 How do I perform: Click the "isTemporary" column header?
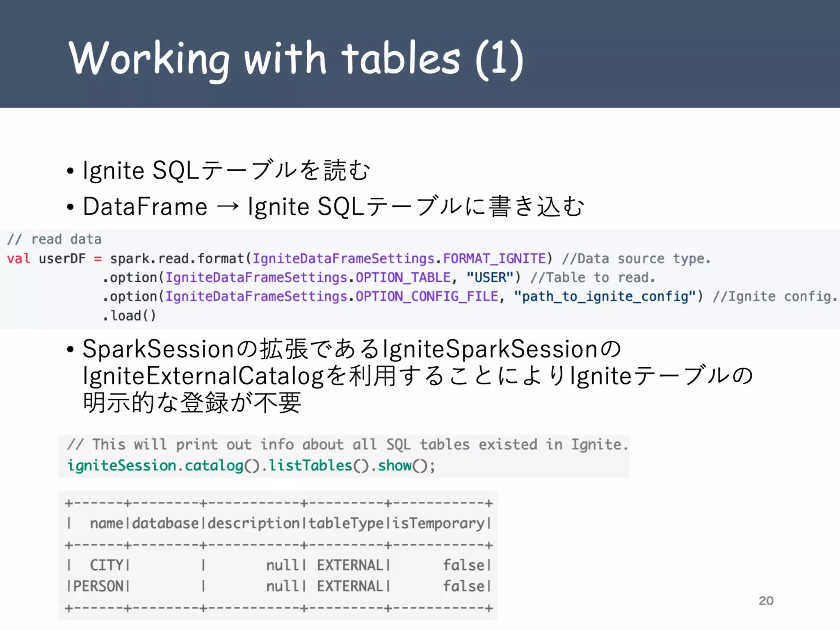pyautogui.click(x=439, y=524)
